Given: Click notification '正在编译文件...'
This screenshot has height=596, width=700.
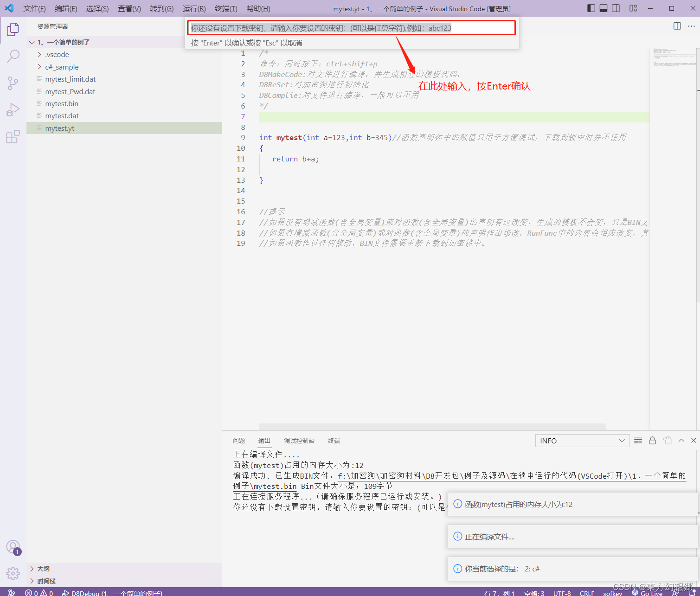Looking at the screenshot, I should pos(573,537).
